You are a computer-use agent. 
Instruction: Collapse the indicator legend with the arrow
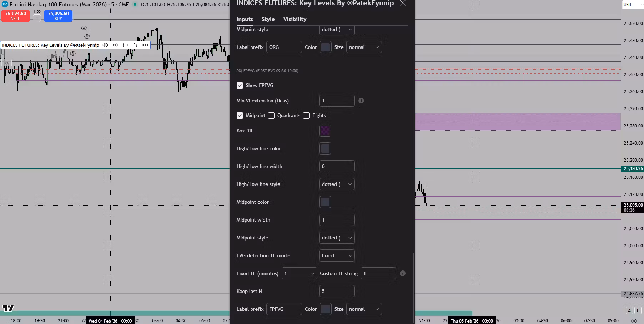6,63
